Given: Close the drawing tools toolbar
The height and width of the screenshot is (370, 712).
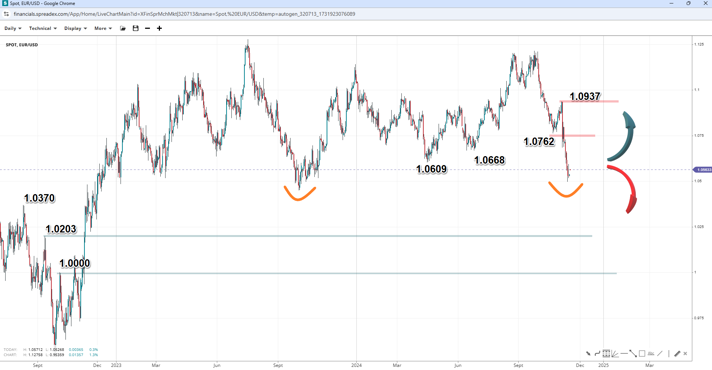Looking at the screenshot, I should click(x=685, y=353).
